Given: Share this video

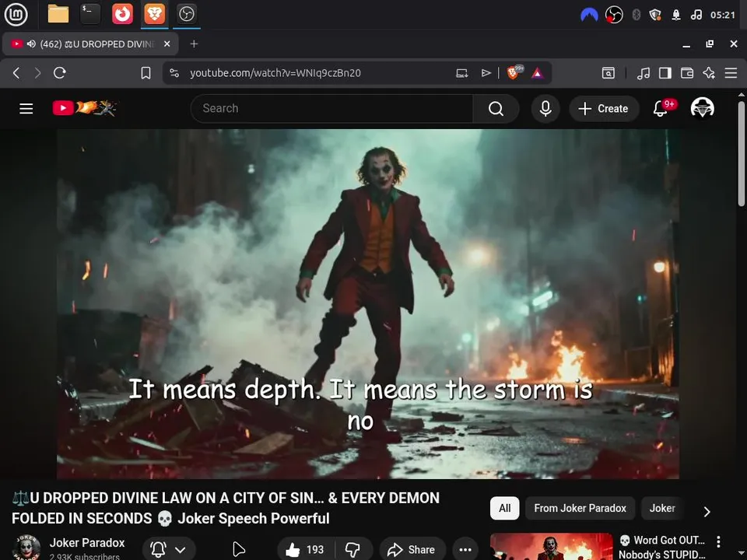Looking at the screenshot, I should [x=412, y=550].
